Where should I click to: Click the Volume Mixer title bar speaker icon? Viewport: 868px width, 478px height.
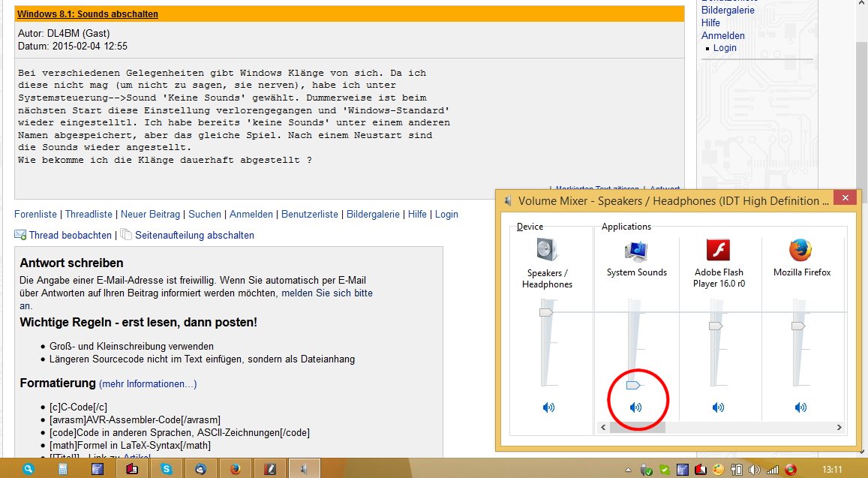pyautogui.click(x=508, y=201)
